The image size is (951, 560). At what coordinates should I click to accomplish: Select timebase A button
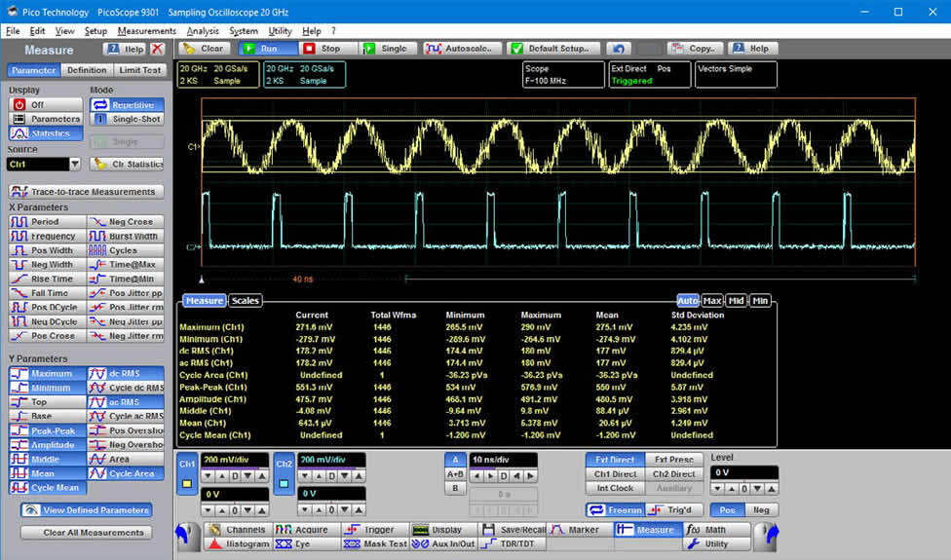[455, 460]
